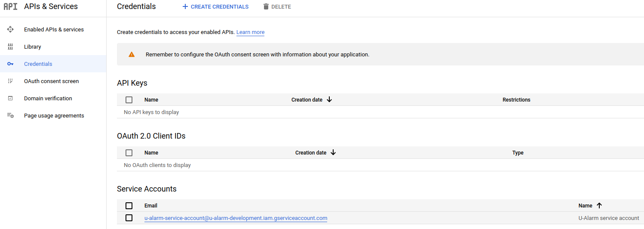Image resolution: width=644 pixels, height=229 pixels.
Task: Click the API logo in header
Action: click(10, 6)
